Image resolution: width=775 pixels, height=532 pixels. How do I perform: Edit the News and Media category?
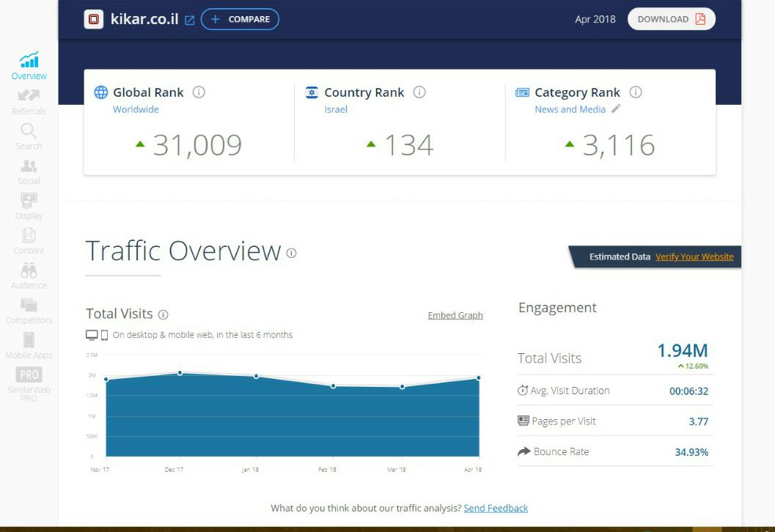pyautogui.click(x=616, y=109)
